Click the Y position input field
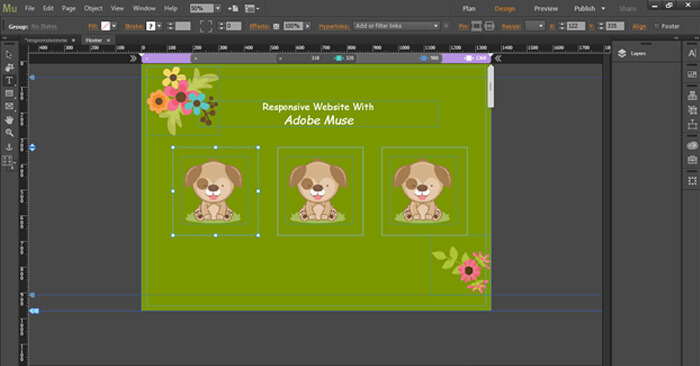 pyautogui.click(x=615, y=26)
